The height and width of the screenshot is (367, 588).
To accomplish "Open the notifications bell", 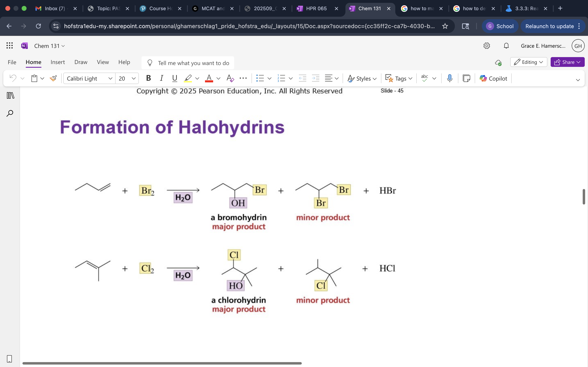I will (506, 46).
